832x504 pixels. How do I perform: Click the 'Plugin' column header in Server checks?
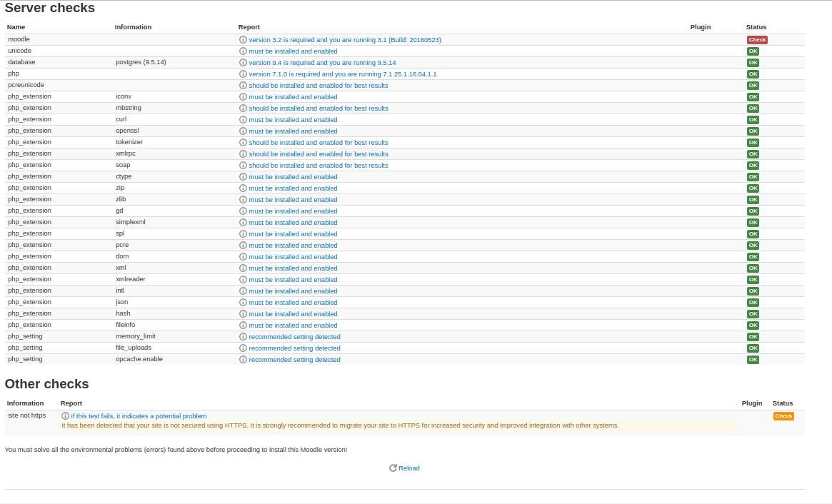pyautogui.click(x=701, y=27)
